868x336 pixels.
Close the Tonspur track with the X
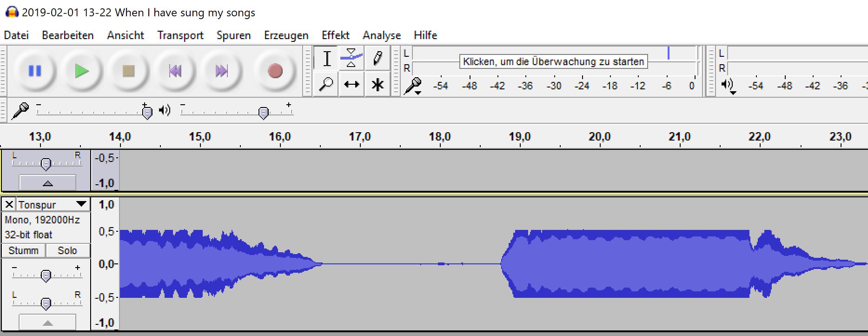[9, 204]
